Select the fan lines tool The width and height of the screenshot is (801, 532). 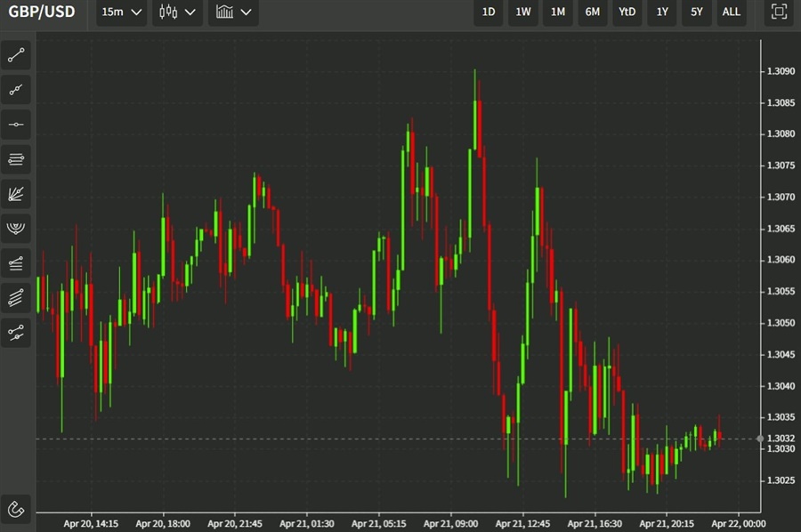tap(16, 194)
